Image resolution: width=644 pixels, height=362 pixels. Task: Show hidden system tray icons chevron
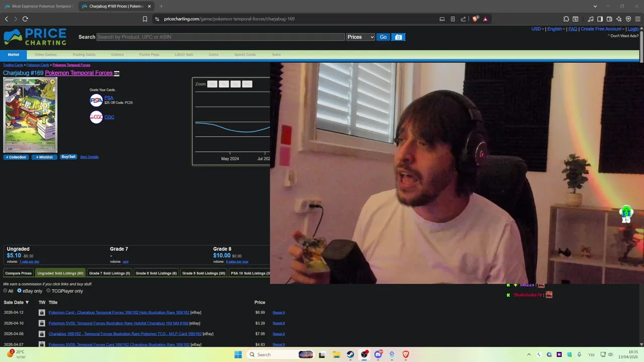pyautogui.click(x=529, y=354)
